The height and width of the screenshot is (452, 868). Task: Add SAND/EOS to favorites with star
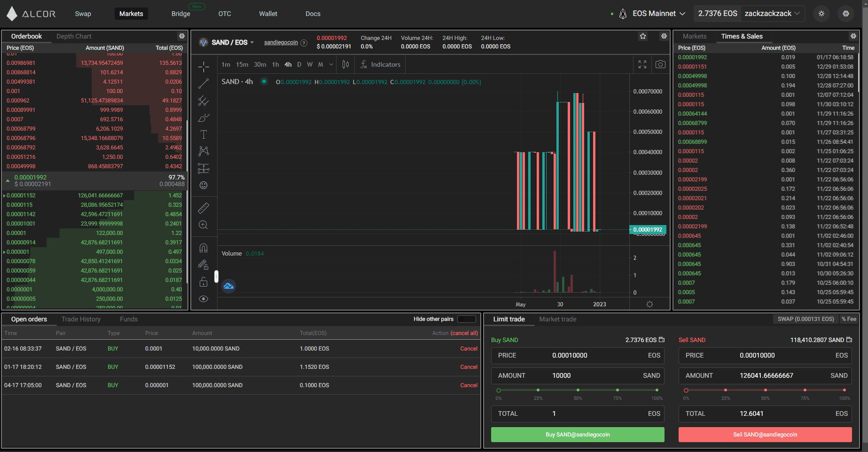643,36
